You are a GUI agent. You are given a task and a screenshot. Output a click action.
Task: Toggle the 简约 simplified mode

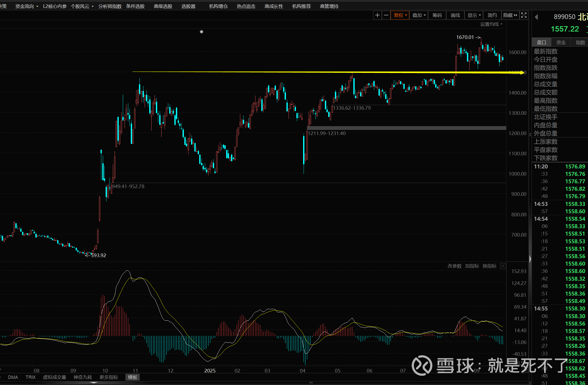point(492,15)
